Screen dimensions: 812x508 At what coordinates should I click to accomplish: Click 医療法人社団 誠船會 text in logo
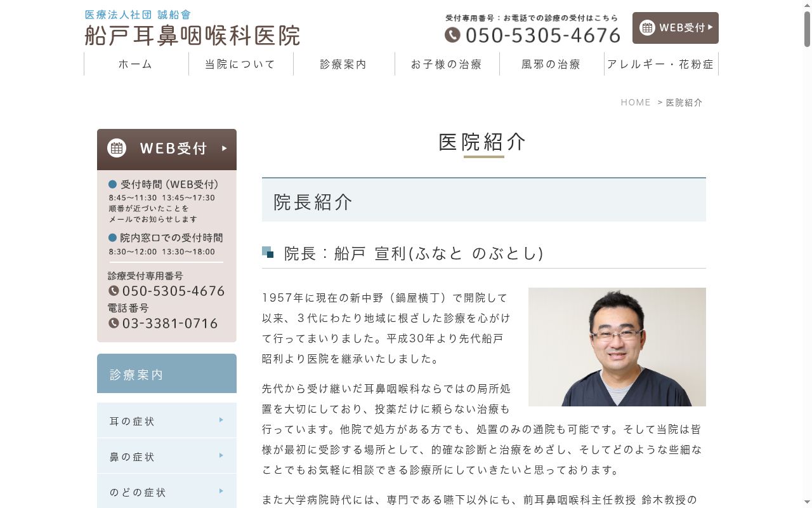coord(138,15)
